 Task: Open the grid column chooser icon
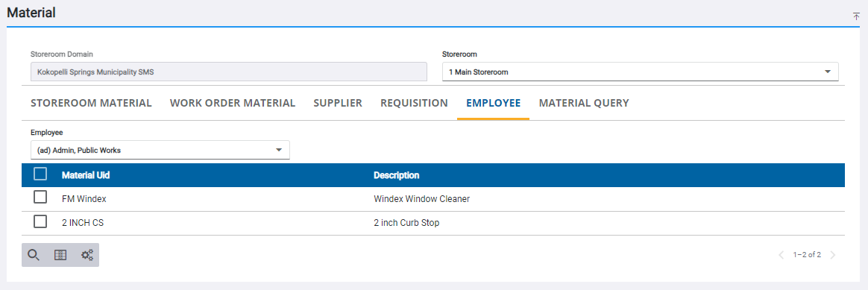click(x=60, y=255)
